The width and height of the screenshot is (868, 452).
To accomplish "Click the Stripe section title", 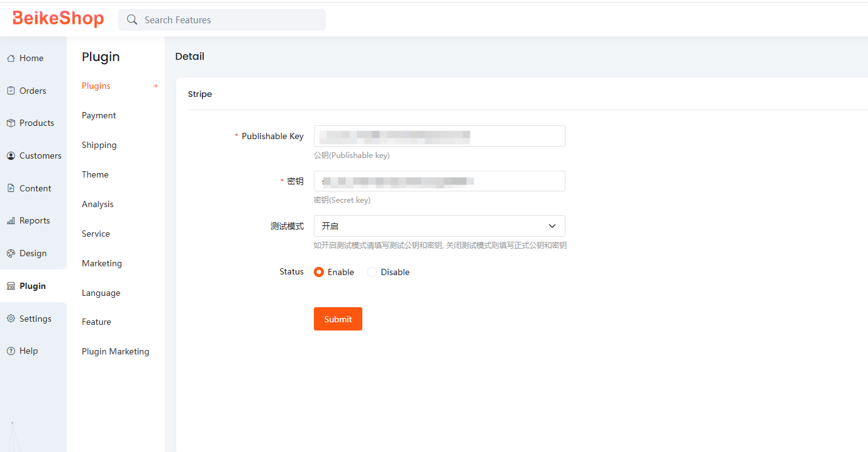I will click(x=200, y=94).
